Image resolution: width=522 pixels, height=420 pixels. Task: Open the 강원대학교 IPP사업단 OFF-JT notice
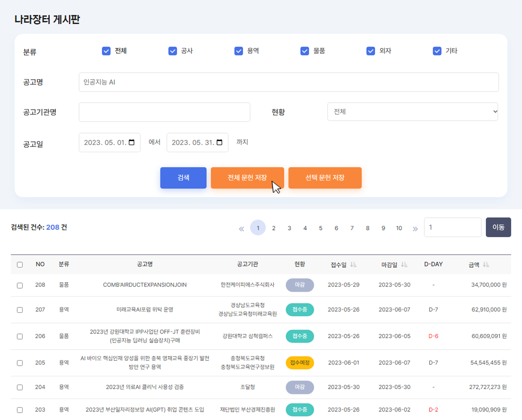pyautogui.click(x=145, y=336)
